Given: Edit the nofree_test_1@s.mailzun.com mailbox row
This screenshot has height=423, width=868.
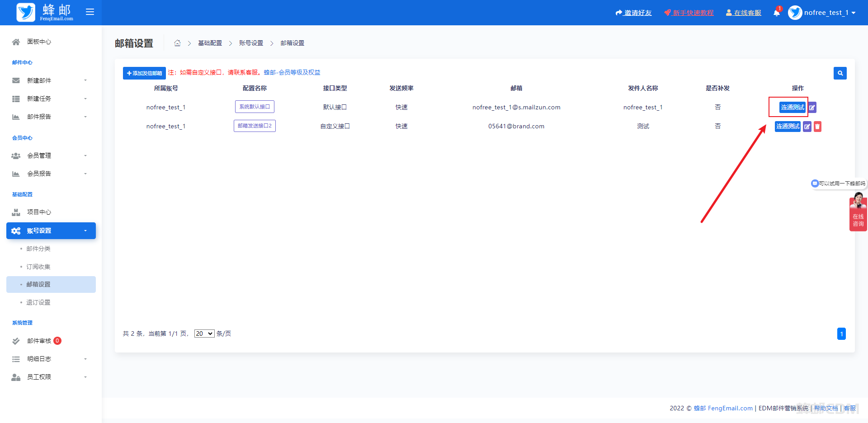Looking at the screenshot, I should (x=812, y=108).
